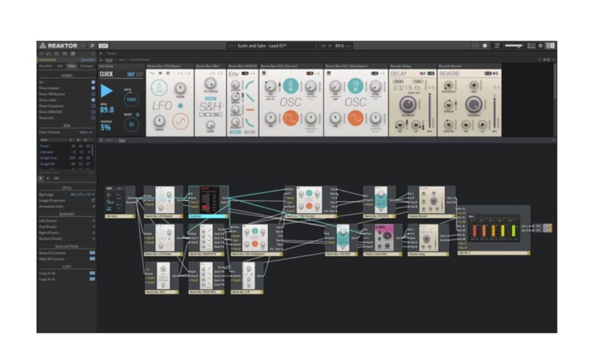Select the Util Clock block in structure
The image size is (607, 364).
[120, 202]
